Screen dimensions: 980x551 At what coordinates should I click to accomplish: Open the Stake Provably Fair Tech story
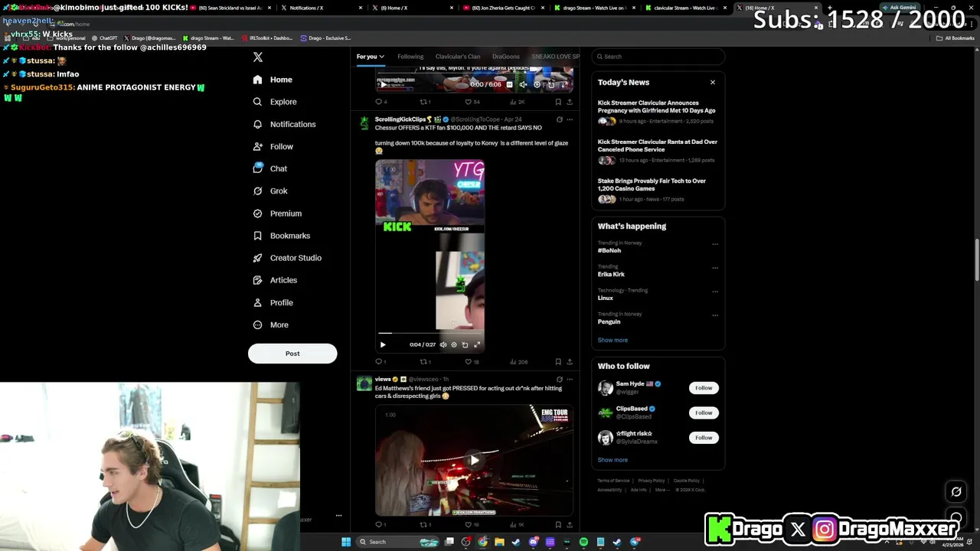point(652,184)
